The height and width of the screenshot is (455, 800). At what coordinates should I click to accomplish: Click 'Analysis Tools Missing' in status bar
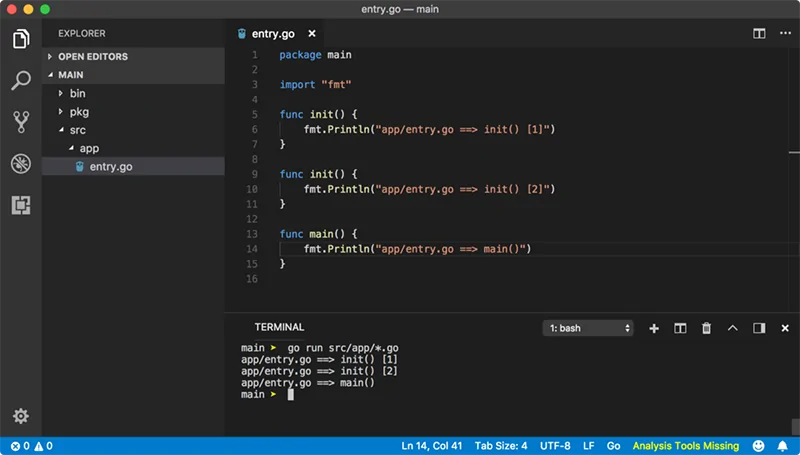[x=685, y=446]
